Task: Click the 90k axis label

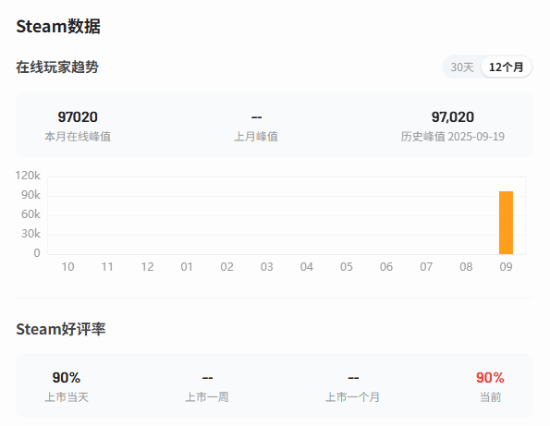Action: point(31,195)
